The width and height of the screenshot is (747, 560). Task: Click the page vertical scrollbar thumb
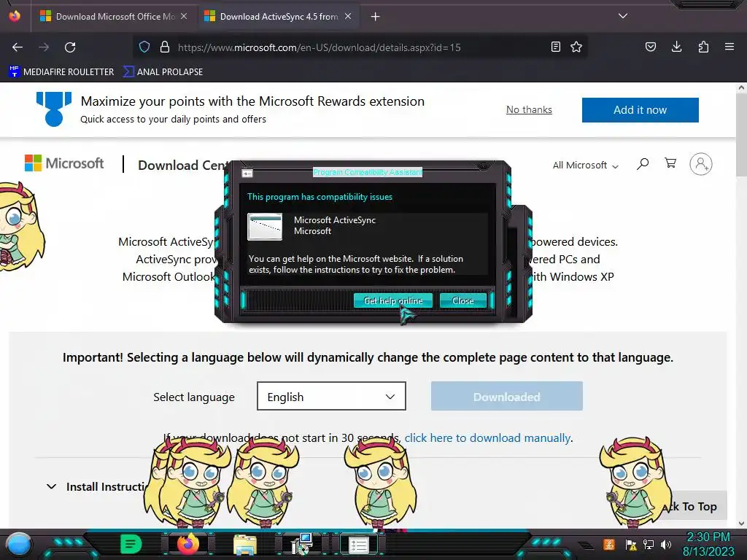(x=741, y=136)
